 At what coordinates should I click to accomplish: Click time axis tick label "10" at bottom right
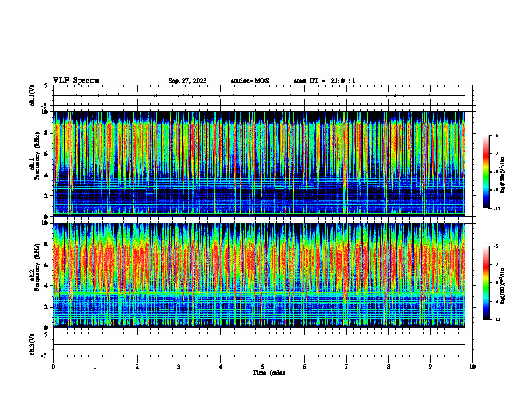(472, 367)
